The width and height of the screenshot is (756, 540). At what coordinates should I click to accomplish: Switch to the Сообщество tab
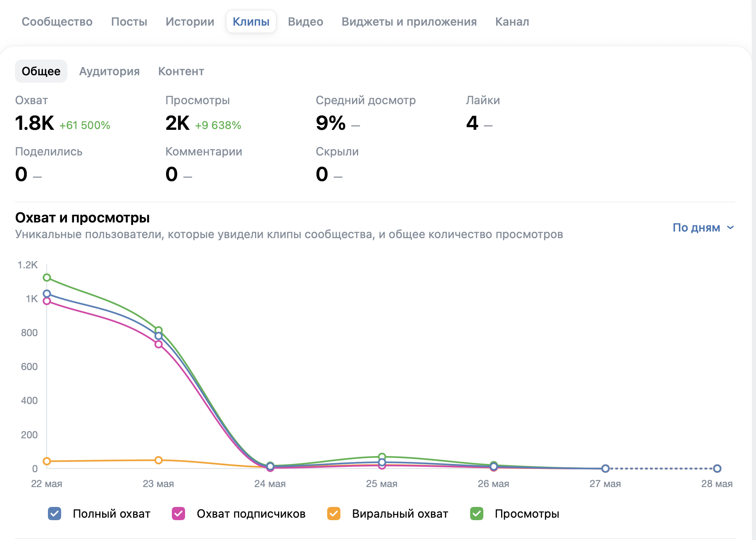coord(57,22)
